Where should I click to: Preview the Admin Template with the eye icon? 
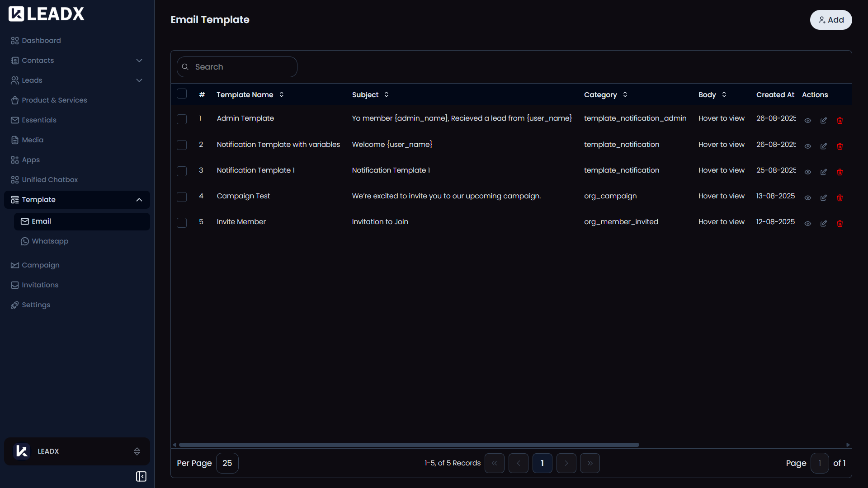click(808, 121)
